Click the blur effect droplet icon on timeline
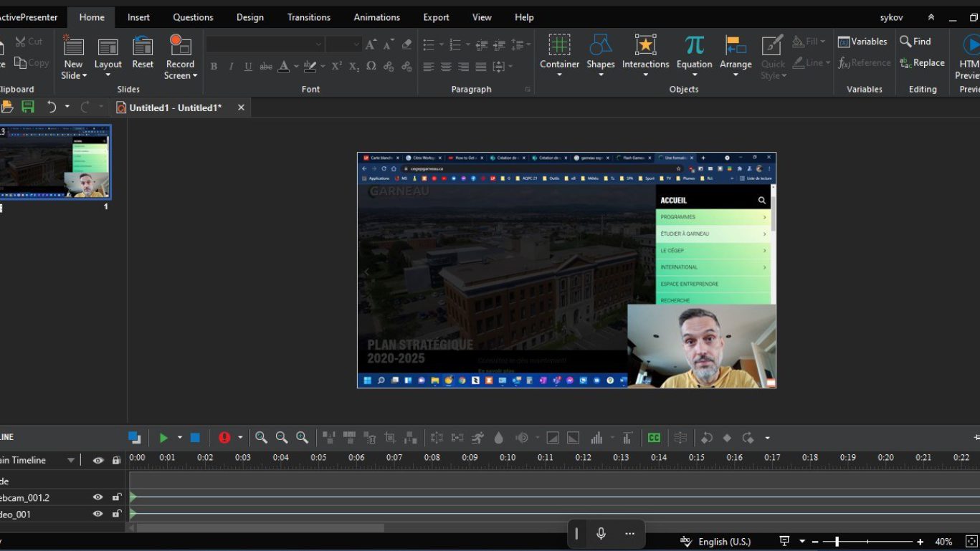This screenshot has width=980, height=551. click(x=498, y=437)
